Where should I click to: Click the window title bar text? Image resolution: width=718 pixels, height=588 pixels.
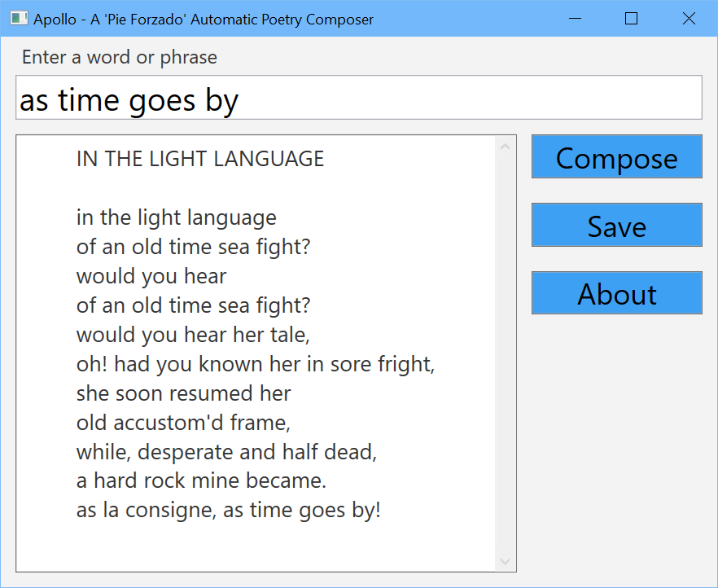[204, 20]
